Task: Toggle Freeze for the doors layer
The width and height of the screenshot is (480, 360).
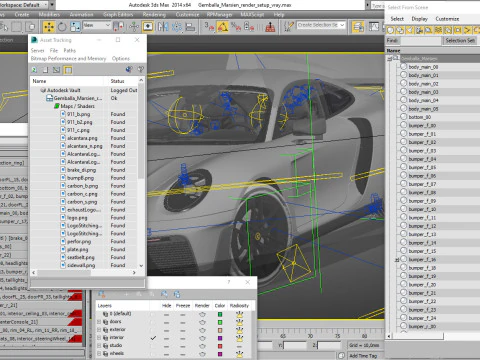Action: pos(183,322)
